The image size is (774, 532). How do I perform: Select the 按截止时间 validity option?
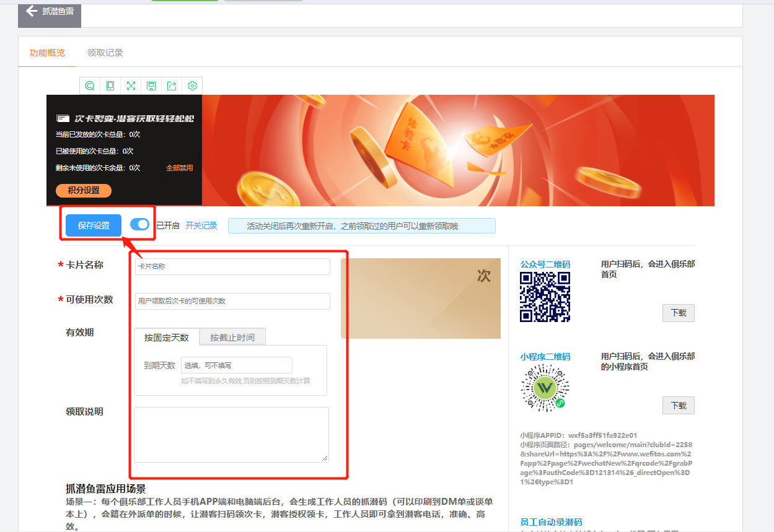pos(232,338)
